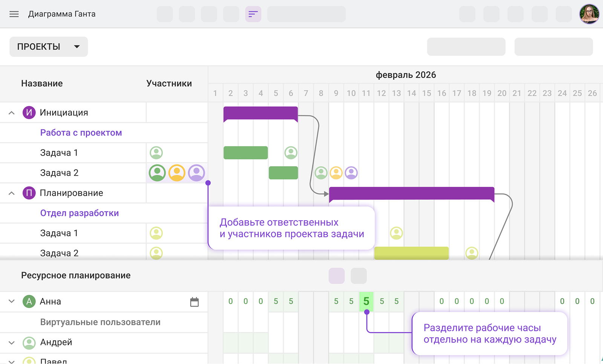Open the hamburger menu
Viewport: 603px width, 364px height.
coord(14,14)
